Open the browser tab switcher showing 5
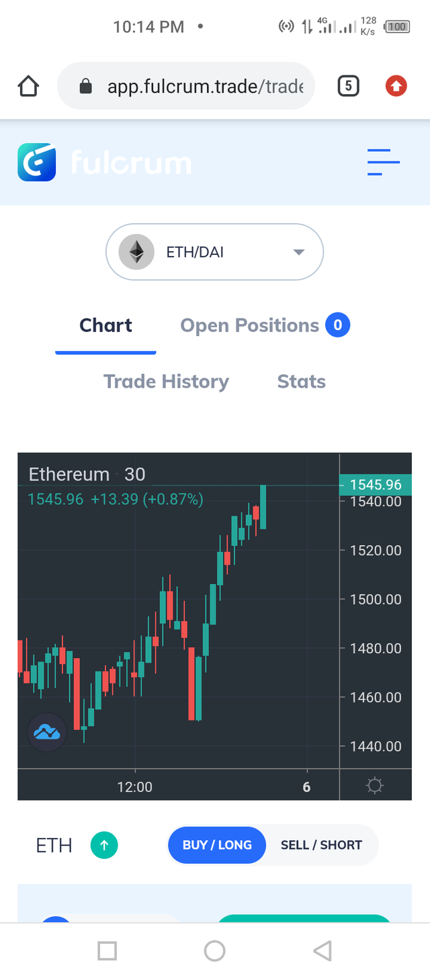 click(x=348, y=85)
